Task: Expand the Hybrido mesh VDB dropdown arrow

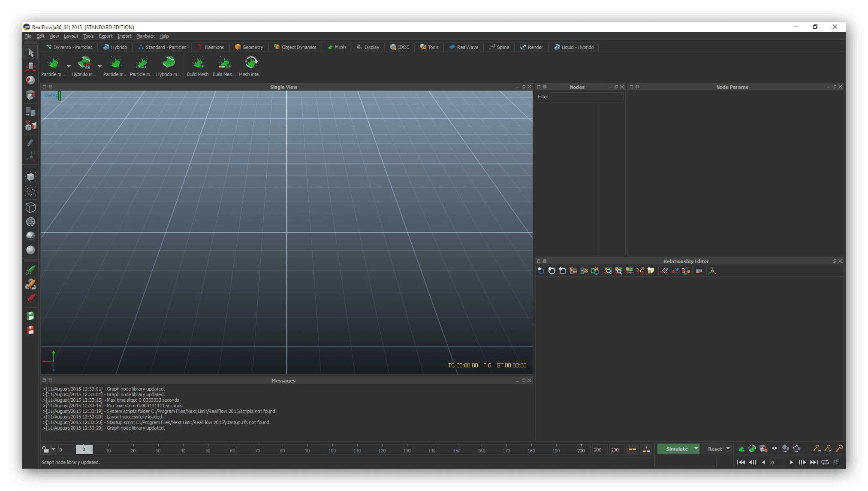Action: click(x=99, y=66)
